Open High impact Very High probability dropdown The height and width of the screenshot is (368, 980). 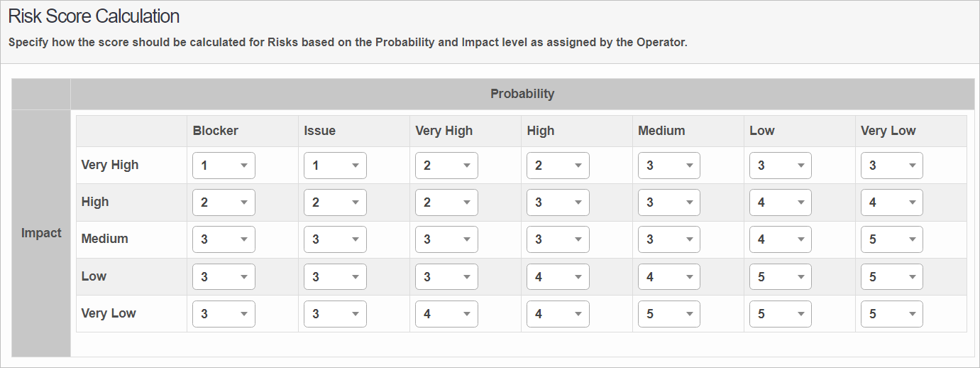pyautogui.click(x=446, y=202)
